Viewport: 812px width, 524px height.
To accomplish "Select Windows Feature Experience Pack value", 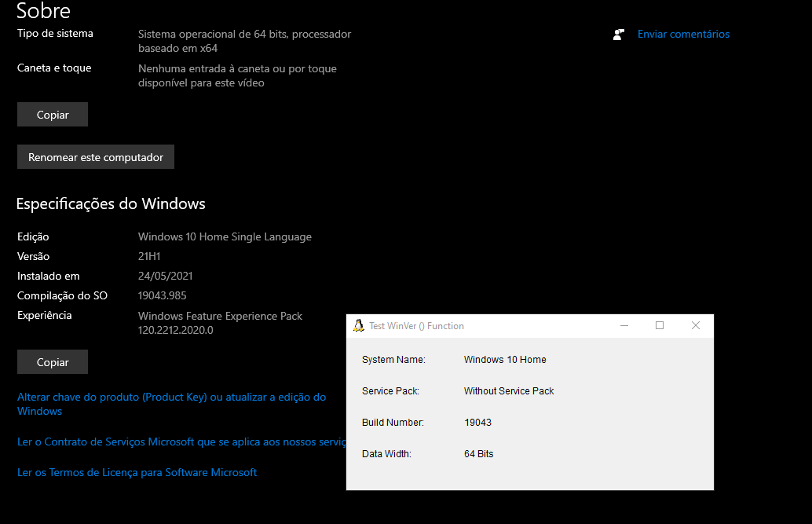I will [x=220, y=323].
